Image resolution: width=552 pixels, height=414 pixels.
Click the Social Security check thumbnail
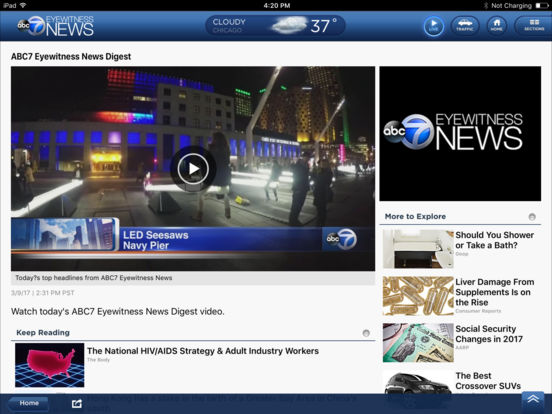[418, 343]
